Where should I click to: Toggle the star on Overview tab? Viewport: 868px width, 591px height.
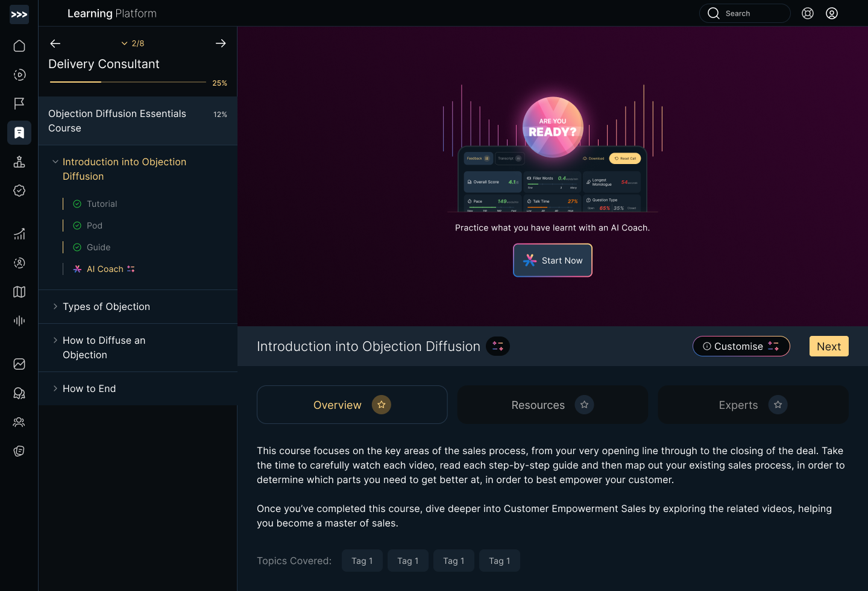click(382, 405)
